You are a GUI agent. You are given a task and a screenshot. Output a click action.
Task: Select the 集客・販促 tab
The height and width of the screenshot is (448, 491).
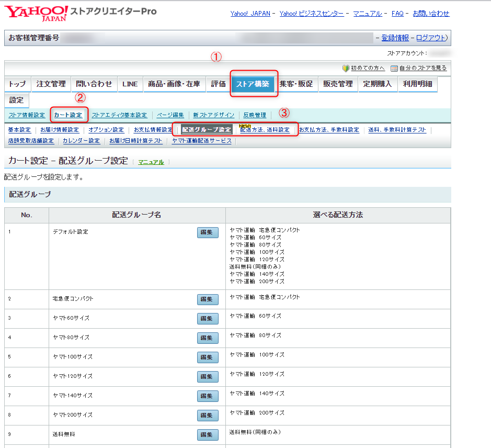296,84
